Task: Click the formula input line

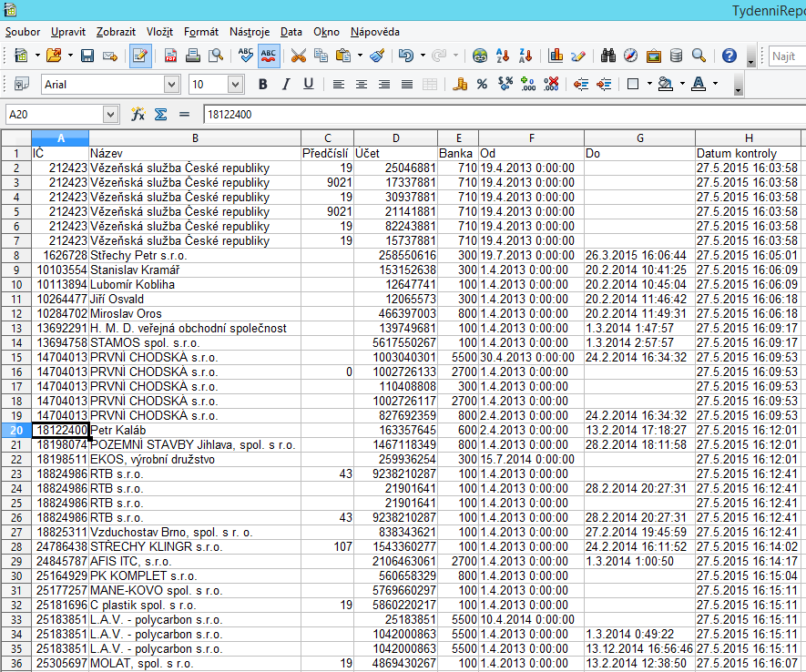Action: (505, 114)
